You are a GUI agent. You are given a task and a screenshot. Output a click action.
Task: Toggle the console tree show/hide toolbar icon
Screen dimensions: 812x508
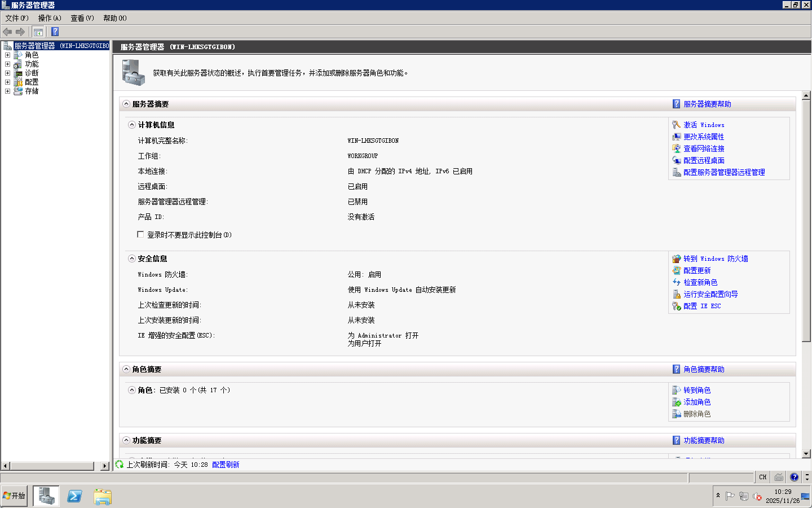click(x=38, y=32)
